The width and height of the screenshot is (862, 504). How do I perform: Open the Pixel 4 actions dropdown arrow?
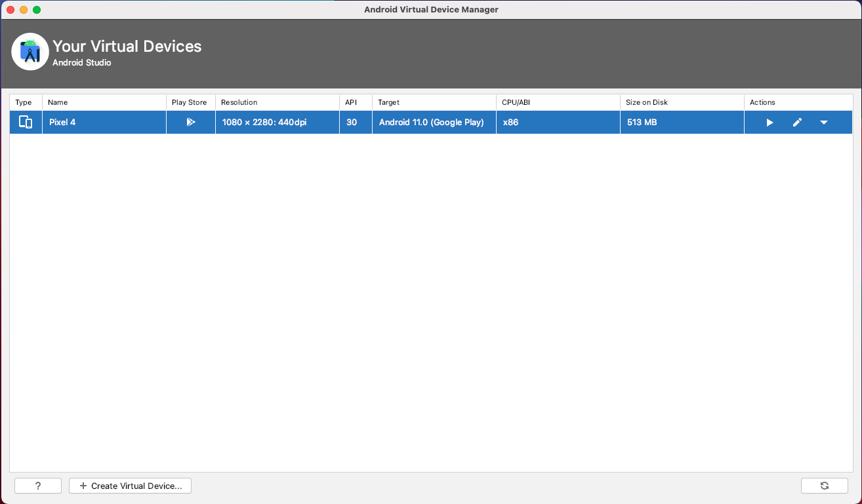click(x=824, y=123)
